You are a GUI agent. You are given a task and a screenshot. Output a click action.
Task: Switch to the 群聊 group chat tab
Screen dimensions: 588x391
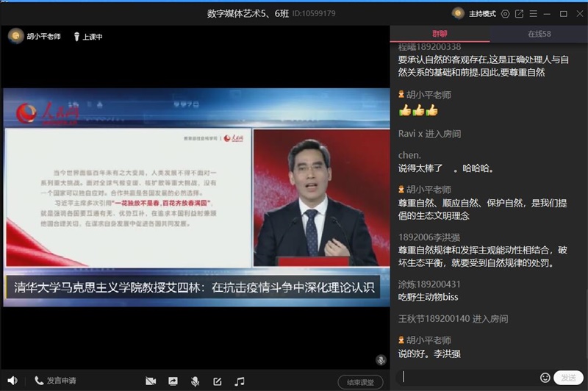coord(439,34)
